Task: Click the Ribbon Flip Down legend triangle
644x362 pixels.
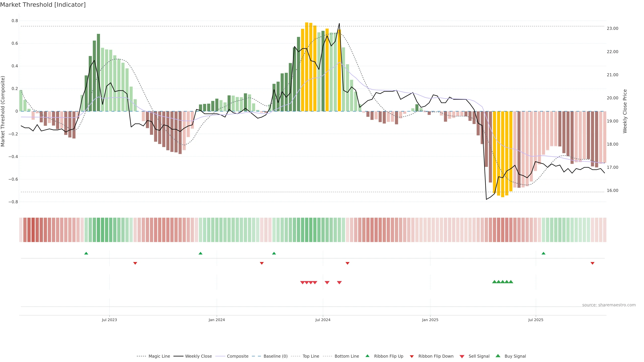Action: tap(412, 356)
